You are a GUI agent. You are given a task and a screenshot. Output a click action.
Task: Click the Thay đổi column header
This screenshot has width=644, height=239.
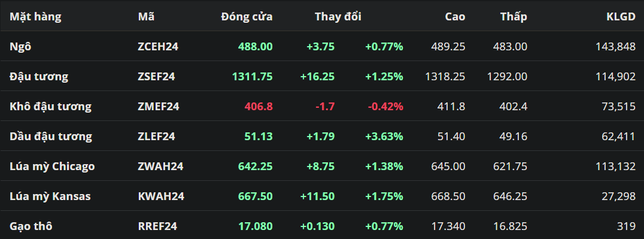(x=338, y=17)
